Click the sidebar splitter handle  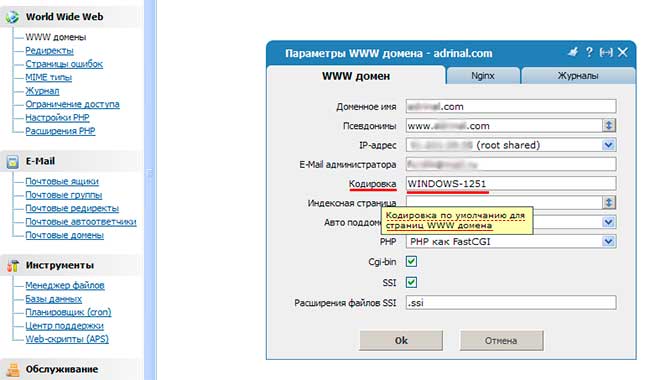coord(150,174)
